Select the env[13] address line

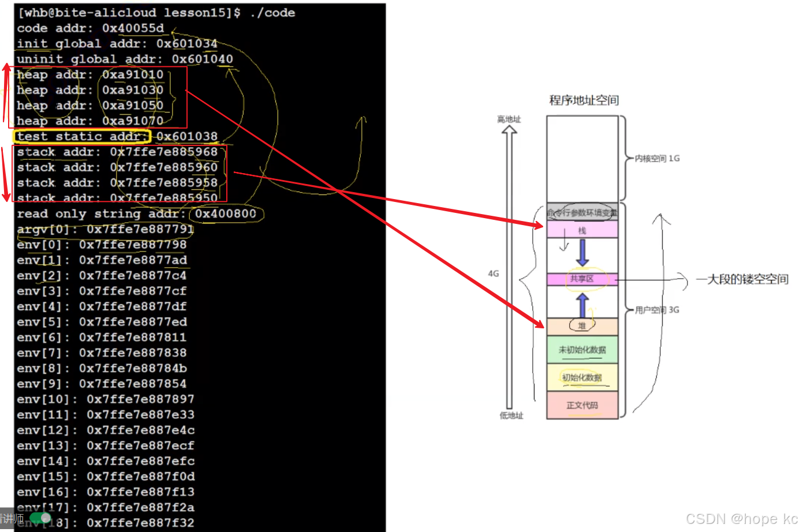[106, 446]
